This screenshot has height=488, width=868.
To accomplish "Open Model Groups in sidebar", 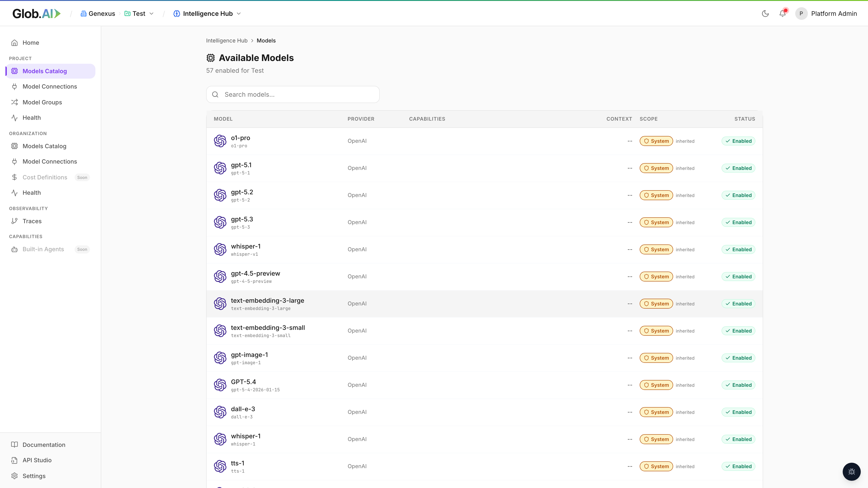I will [51, 102].
